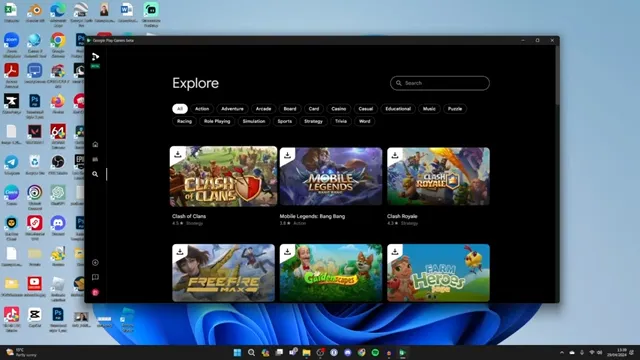Image resolution: width=640 pixels, height=360 pixels.
Task: Click the Firefox desktop icon
Action: point(58,101)
